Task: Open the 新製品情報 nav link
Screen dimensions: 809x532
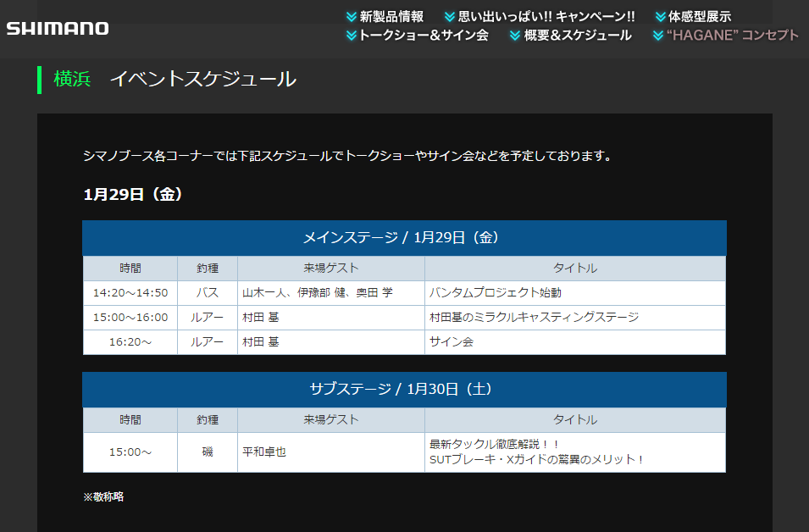Action: 391,17
